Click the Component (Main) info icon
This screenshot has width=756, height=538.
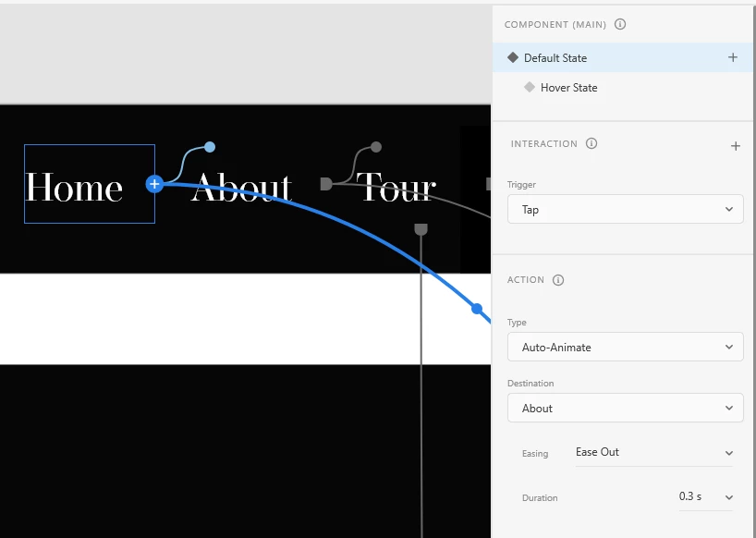[620, 24]
